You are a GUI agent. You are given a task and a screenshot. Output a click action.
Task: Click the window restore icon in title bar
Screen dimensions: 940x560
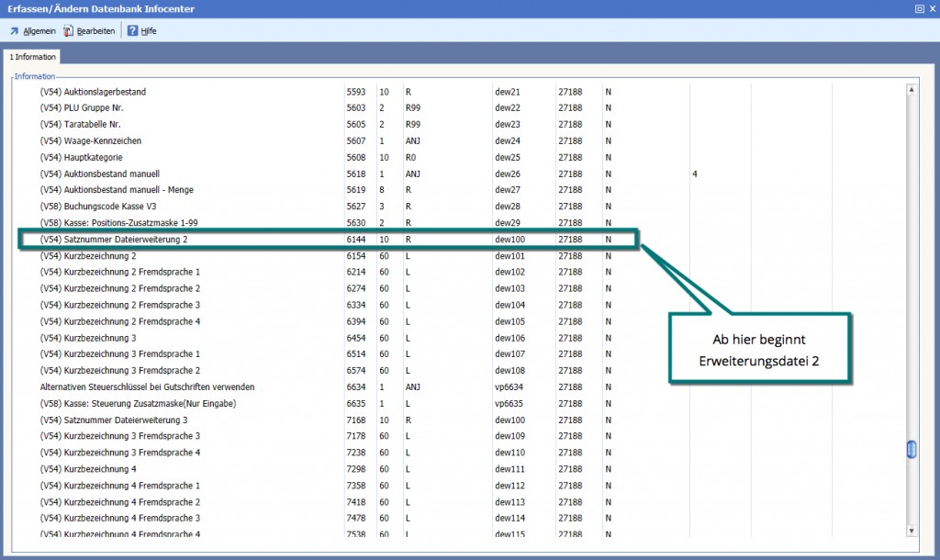(919, 8)
